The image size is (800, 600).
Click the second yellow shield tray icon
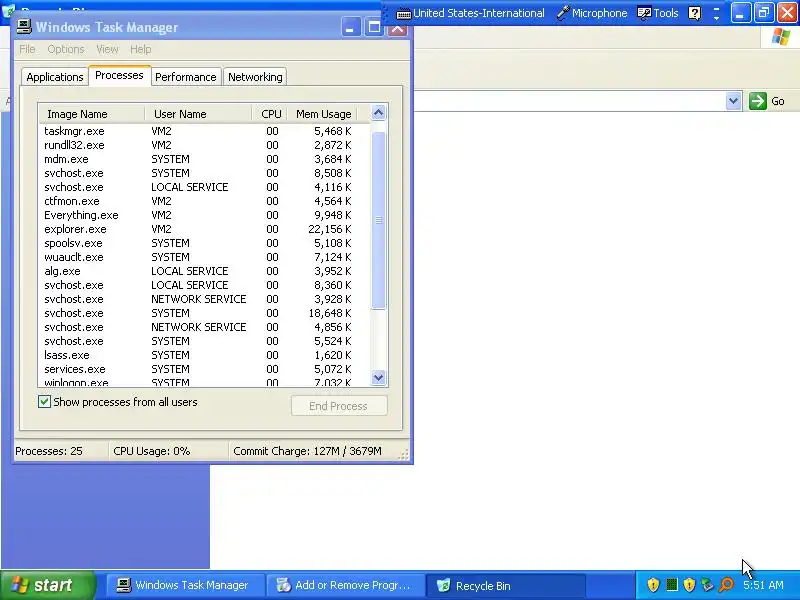(689, 585)
